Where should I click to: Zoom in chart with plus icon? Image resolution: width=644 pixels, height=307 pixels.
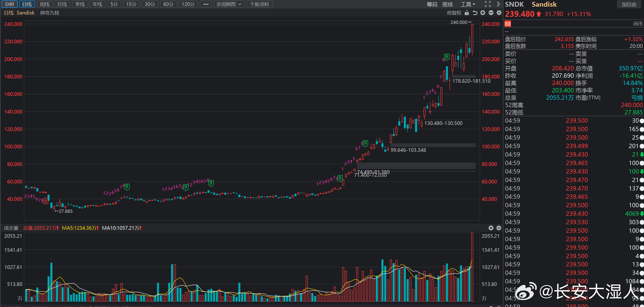(x=483, y=13)
